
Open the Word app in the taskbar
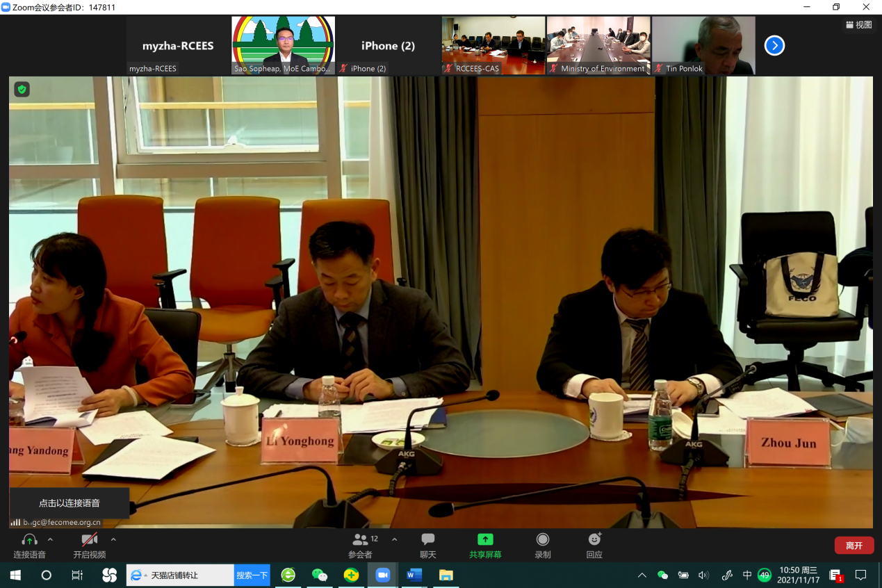pyautogui.click(x=414, y=575)
